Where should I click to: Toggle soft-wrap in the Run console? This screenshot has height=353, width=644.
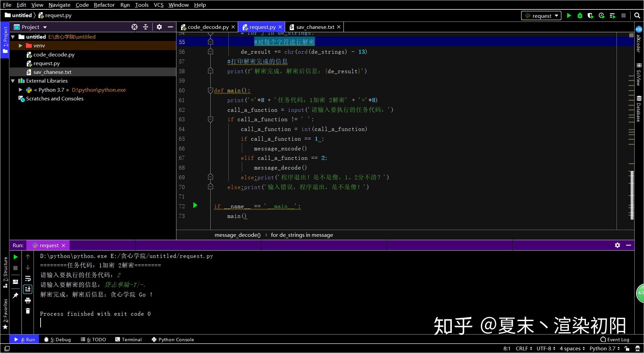[x=28, y=278]
